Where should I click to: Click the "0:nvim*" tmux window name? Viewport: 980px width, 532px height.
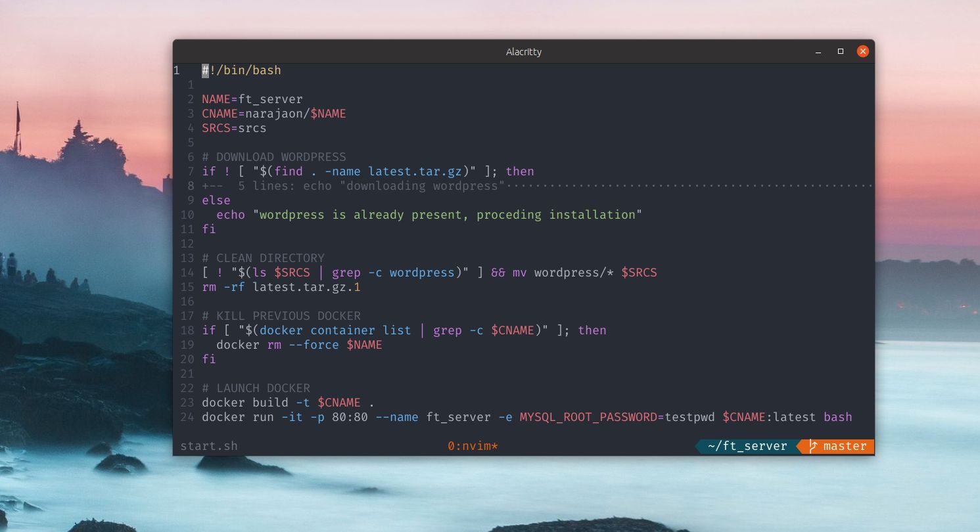[x=472, y=445]
